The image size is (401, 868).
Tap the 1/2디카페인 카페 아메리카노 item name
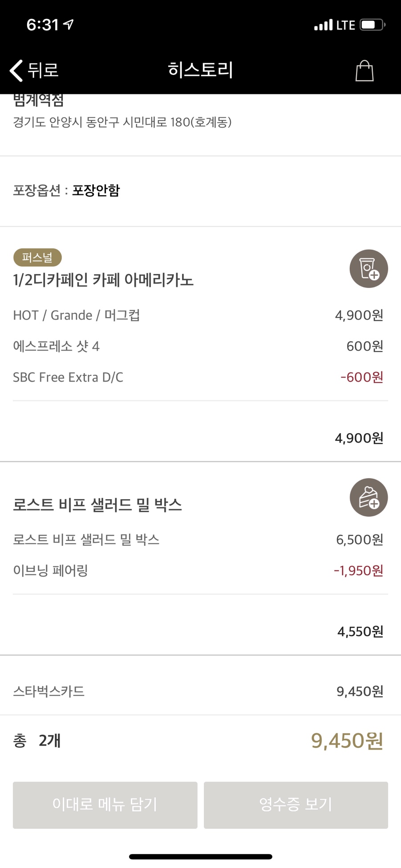[103, 280]
